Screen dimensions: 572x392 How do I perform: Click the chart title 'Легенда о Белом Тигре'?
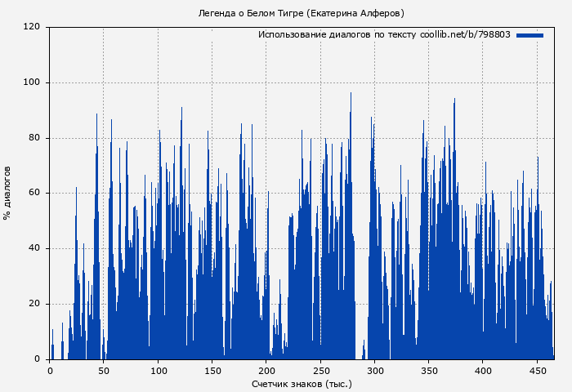(302, 13)
